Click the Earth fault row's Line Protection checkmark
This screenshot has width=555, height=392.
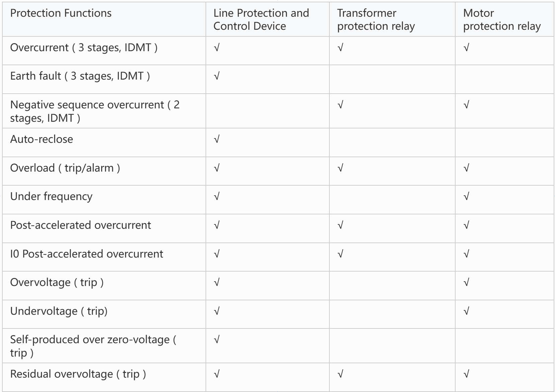tap(217, 76)
